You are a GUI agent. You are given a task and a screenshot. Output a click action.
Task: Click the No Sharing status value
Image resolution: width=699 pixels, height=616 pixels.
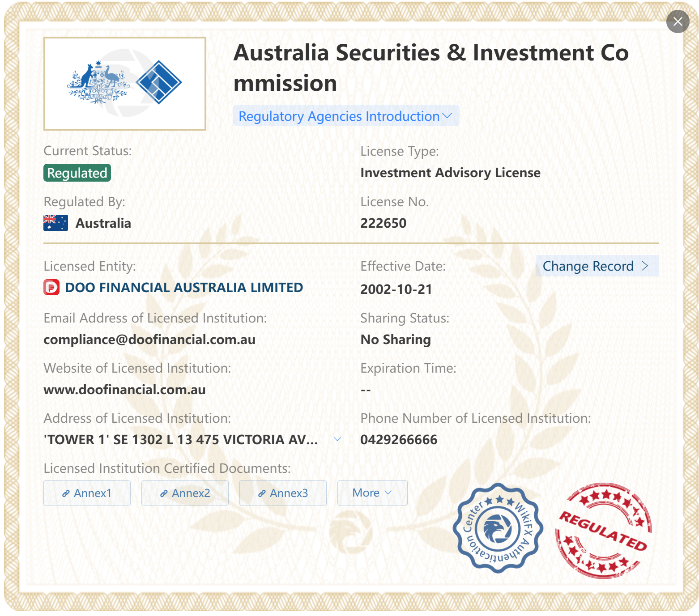(x=396, y=340)
